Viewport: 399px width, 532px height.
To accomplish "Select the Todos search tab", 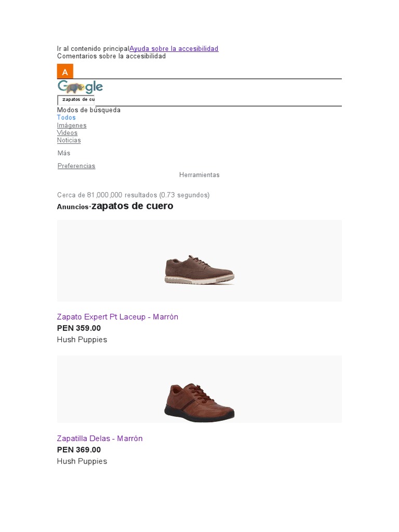I will click(x=66, y=117).
